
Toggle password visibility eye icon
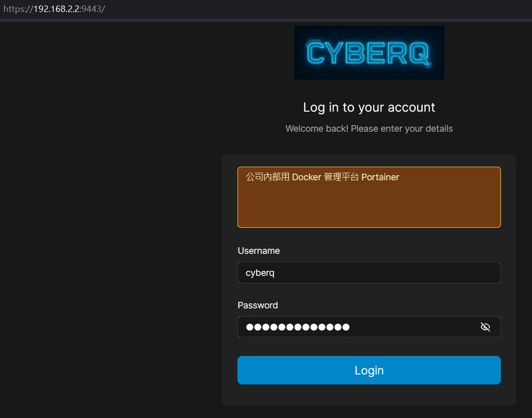coord(485,327)
